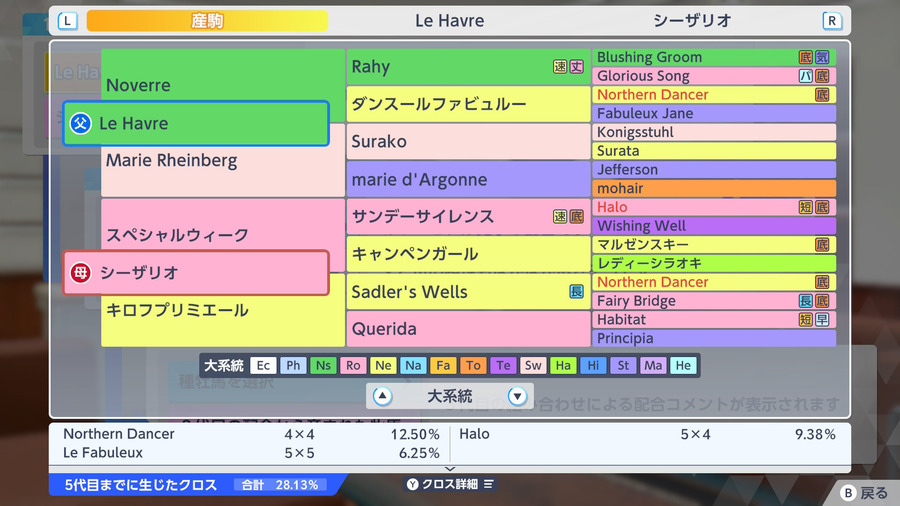
Task: Select キャンペンガール in the pedigree
Action: (x=468, y=254)
